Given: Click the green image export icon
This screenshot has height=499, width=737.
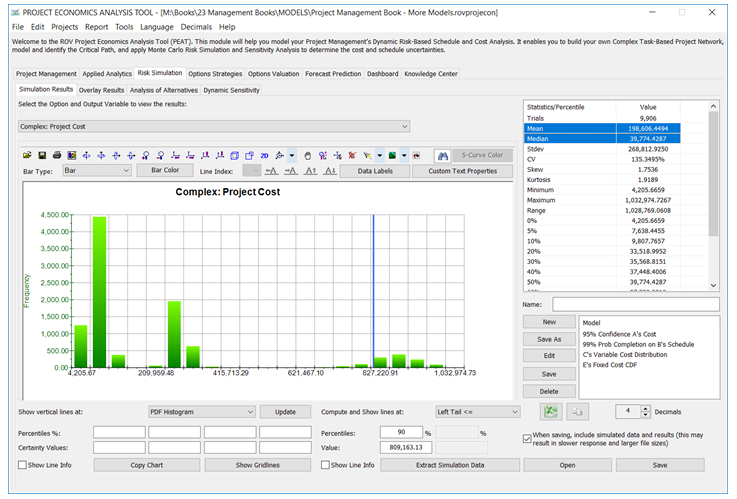Looking at the screenshot, I should click(x=392, y=156).
